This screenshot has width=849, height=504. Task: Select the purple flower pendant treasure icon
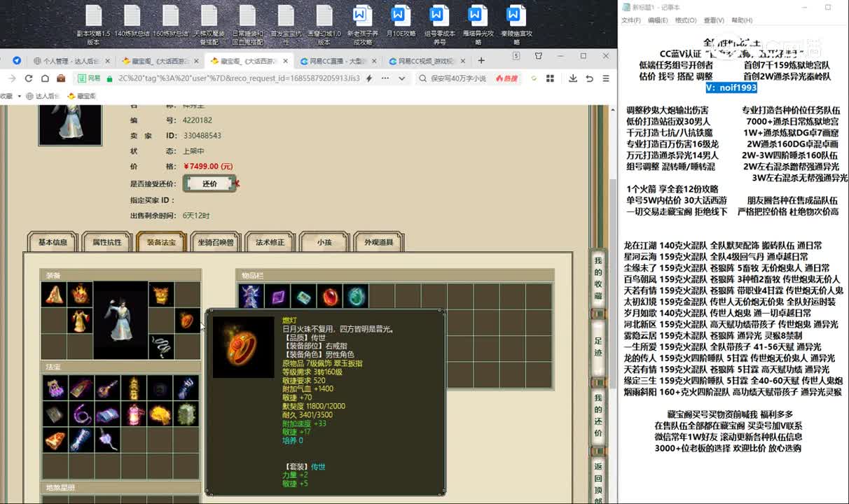[x=107, y=440]
